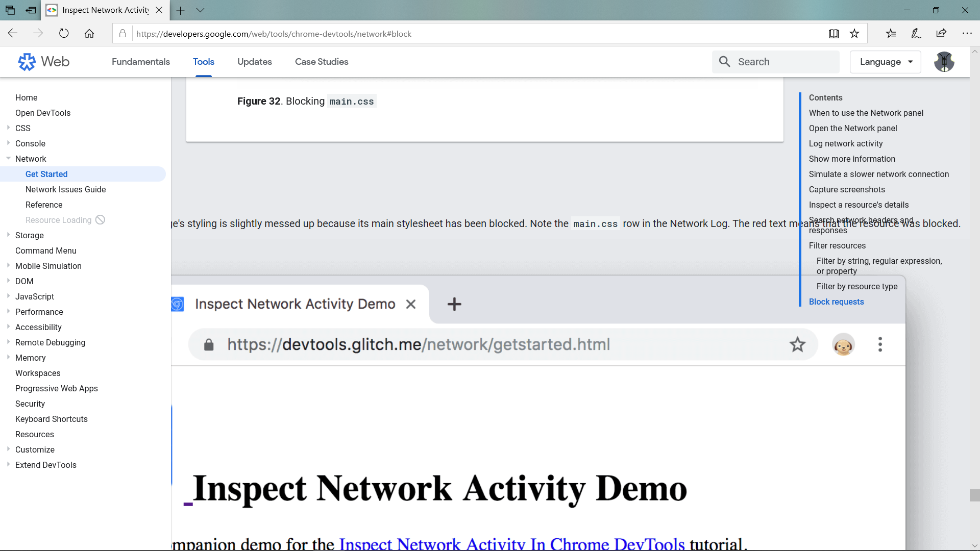The image size is (980, 551).
Task: Open the Google account profile avatar
Action: coord(945,62)
